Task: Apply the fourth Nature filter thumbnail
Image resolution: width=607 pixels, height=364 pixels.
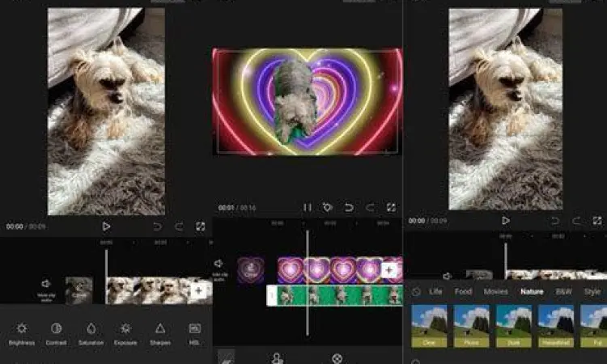Action: [x=556, y=326]
